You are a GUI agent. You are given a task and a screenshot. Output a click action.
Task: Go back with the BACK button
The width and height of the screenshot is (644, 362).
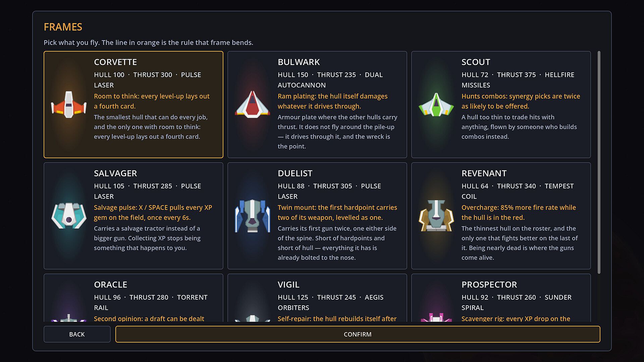pyautogui.click(x=77, y=334)
